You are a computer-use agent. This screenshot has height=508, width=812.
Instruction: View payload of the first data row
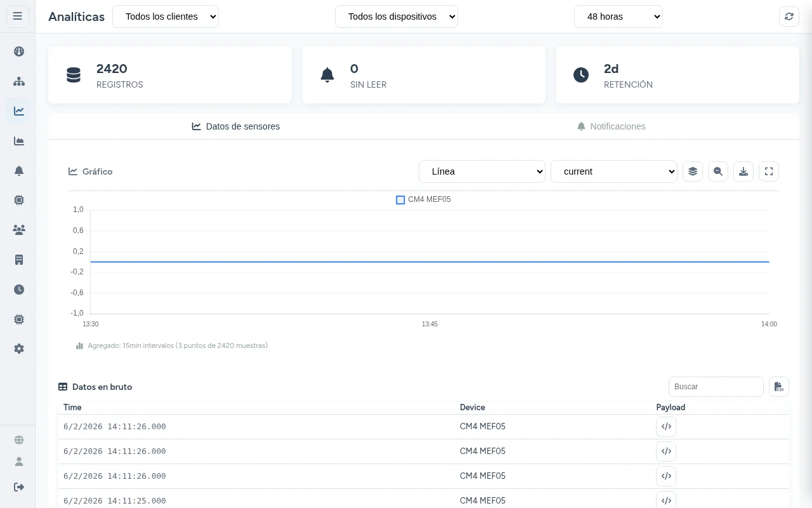pyautogui.click(x=666, y=426)
